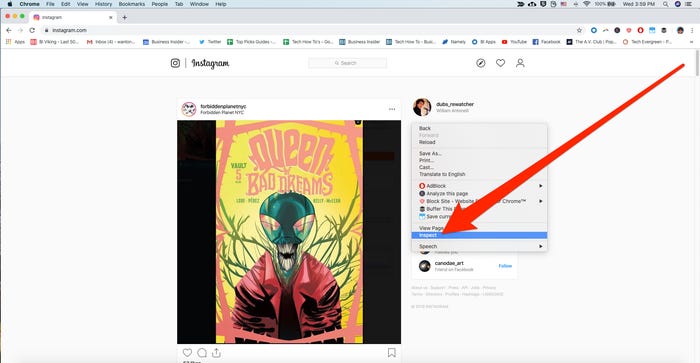Open the Twitter bookmark
The width and height of the screenshot is (700, 363).
210,42
